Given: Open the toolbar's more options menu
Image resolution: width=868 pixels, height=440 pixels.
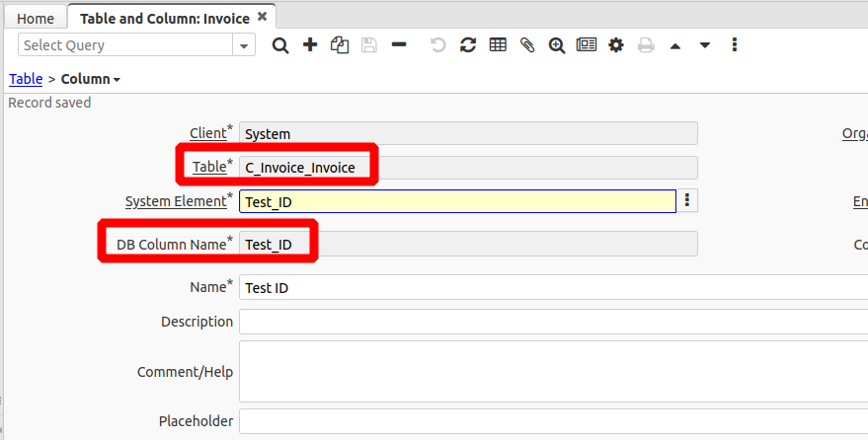Looking at the screenshot, I should 735,45.
